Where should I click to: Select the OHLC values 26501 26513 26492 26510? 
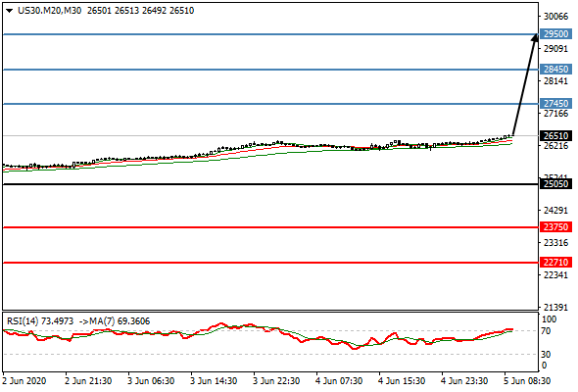140,11
